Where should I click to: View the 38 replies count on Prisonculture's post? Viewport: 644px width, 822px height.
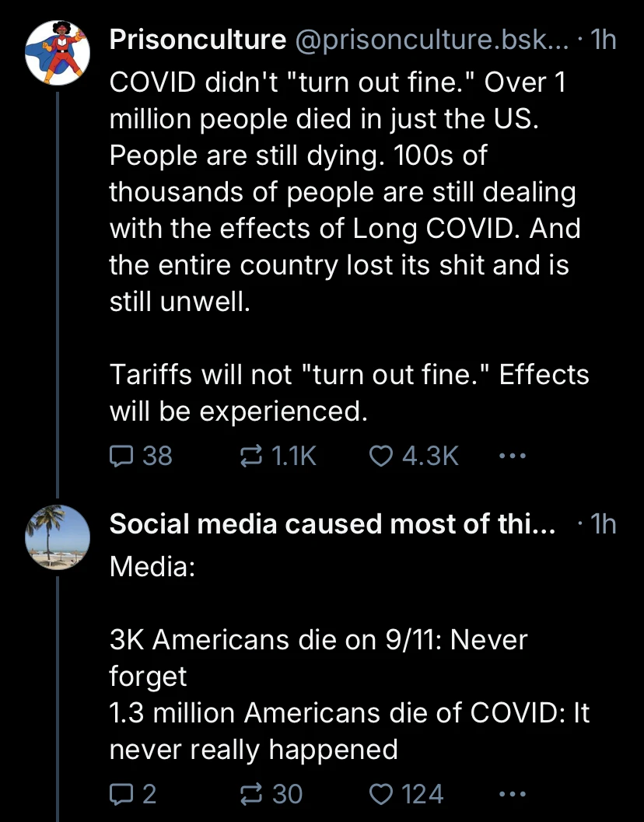(157, 456)
